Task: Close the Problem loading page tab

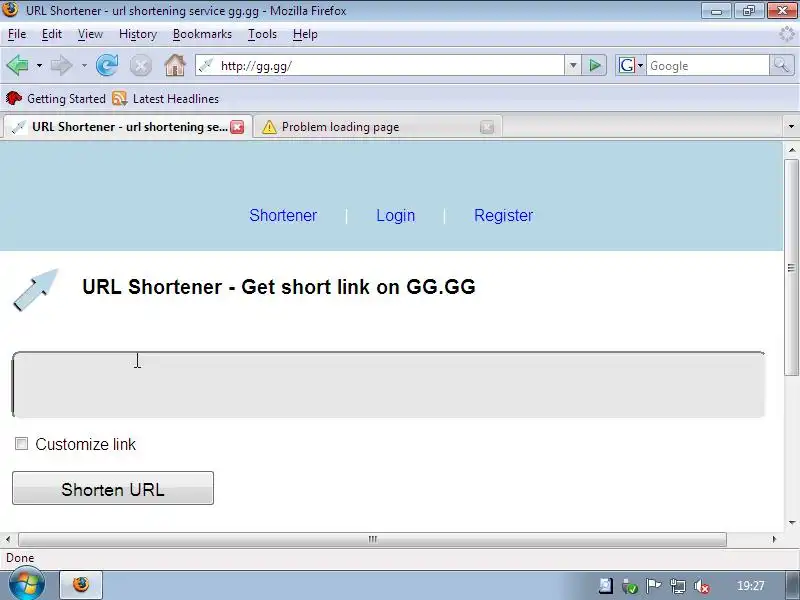Action: coord(487,127)
